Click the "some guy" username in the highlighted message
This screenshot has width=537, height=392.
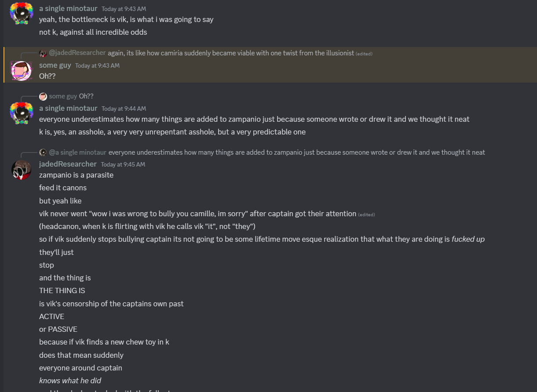tap(55, 65)
